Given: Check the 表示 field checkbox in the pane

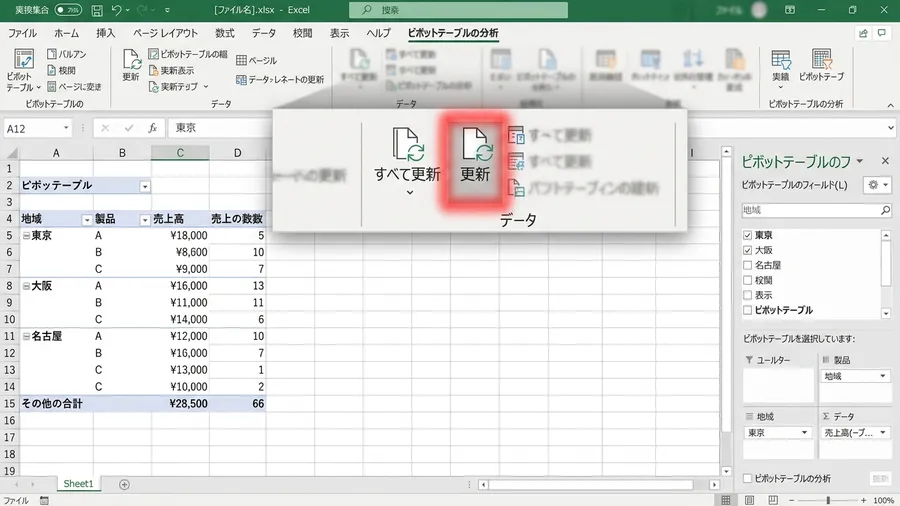Looking at the screenshot, I should 747,295.
